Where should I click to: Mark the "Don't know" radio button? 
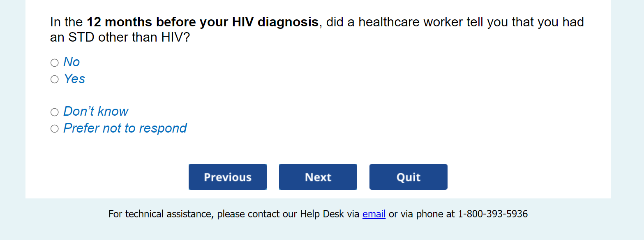[x=55, y=112]
